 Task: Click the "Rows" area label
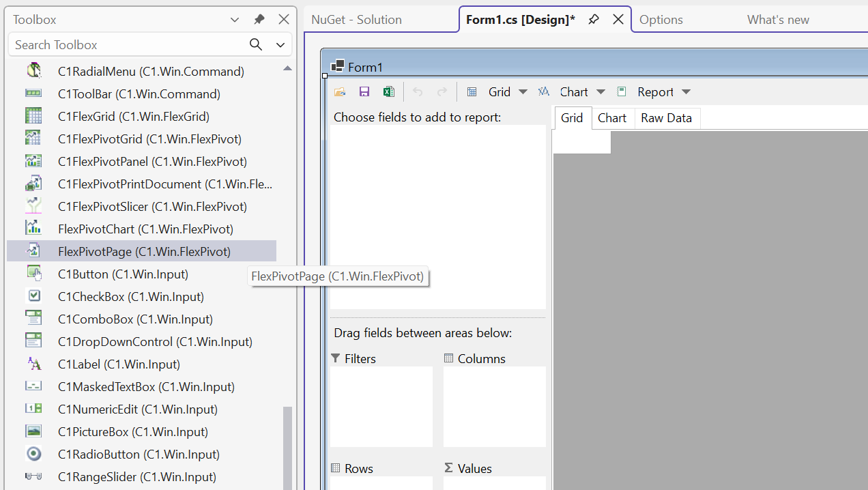pos(359,469)
